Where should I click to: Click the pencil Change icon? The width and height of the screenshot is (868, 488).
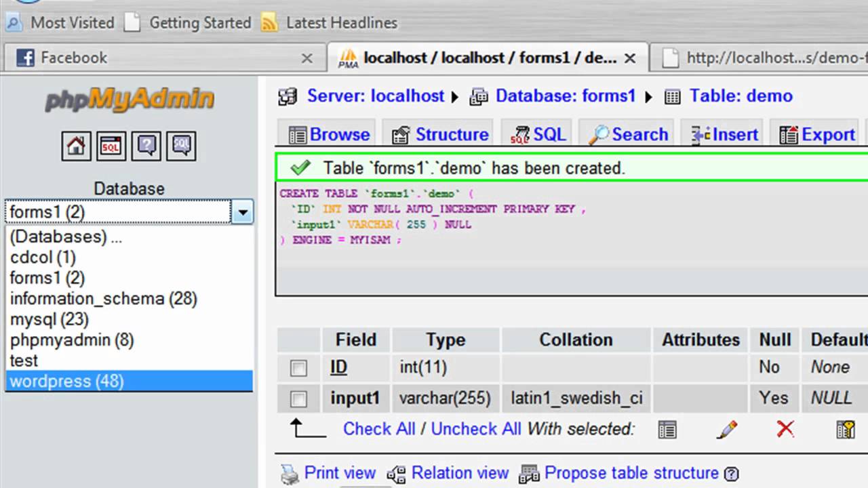tap(726, 429)
